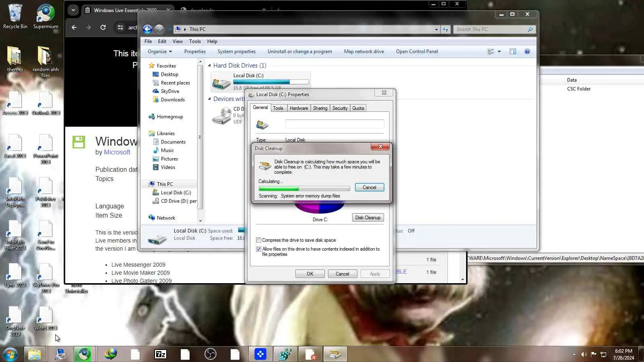Select the Excel 2013 desktop shortcut
This screenshot has height=362, width=644.
[15, 146]
